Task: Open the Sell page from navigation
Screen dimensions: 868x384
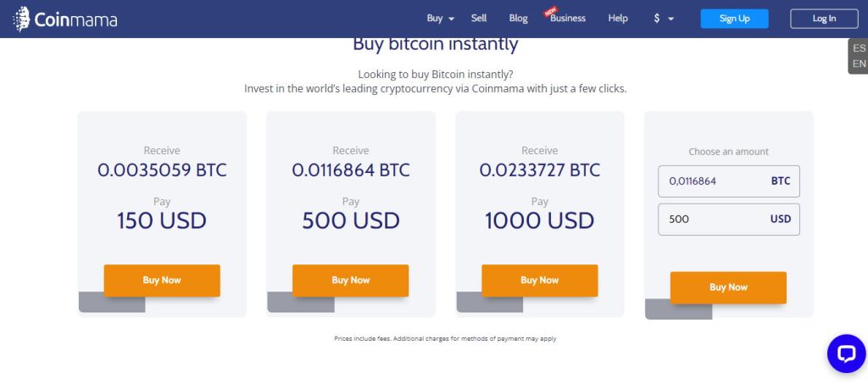Action: click(479, 19)
